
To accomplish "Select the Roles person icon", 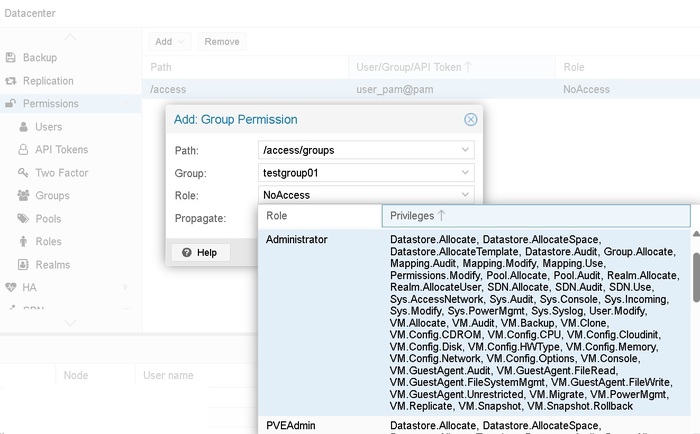I will click(x=25, y=242).
